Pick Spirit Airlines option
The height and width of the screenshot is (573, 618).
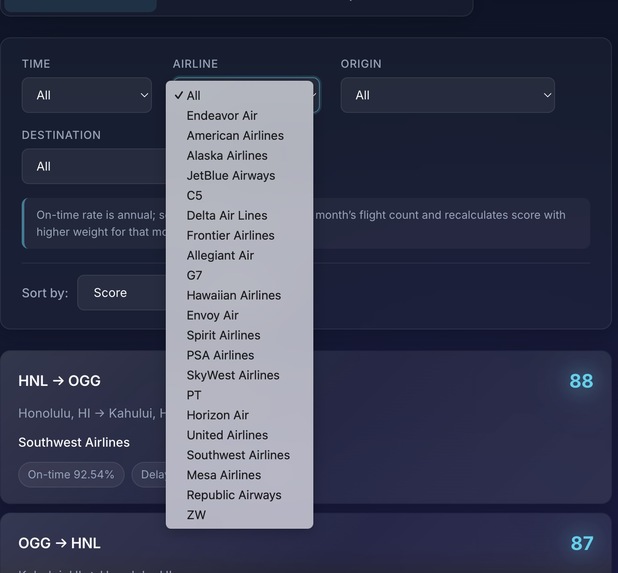[239, 335]
